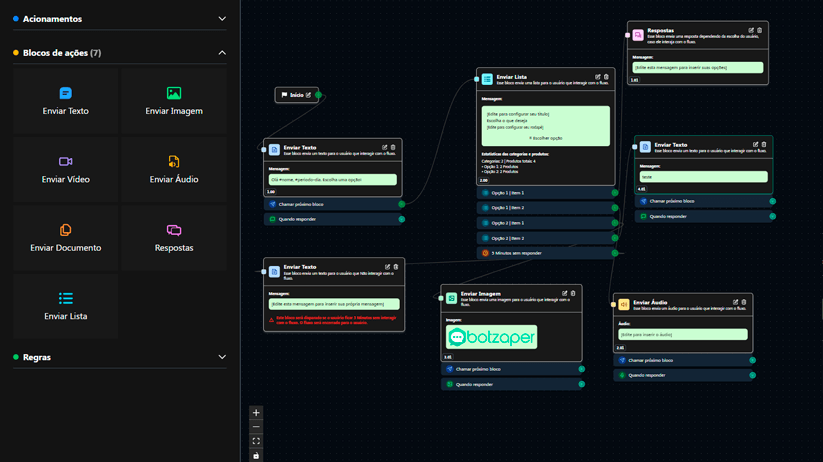Expand the Regras section
This screenshot has height=462, width=823.
[222, 357]
